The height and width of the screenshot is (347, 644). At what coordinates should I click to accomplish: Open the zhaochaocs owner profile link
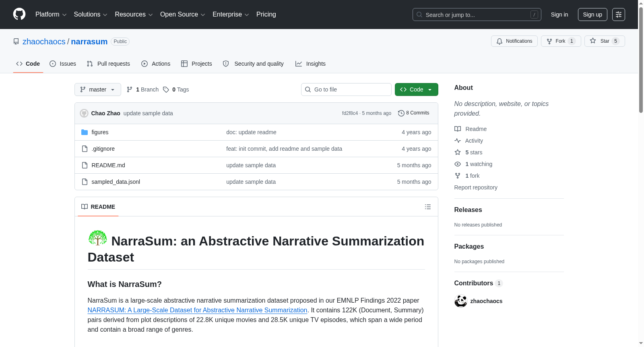pos(44,42)
